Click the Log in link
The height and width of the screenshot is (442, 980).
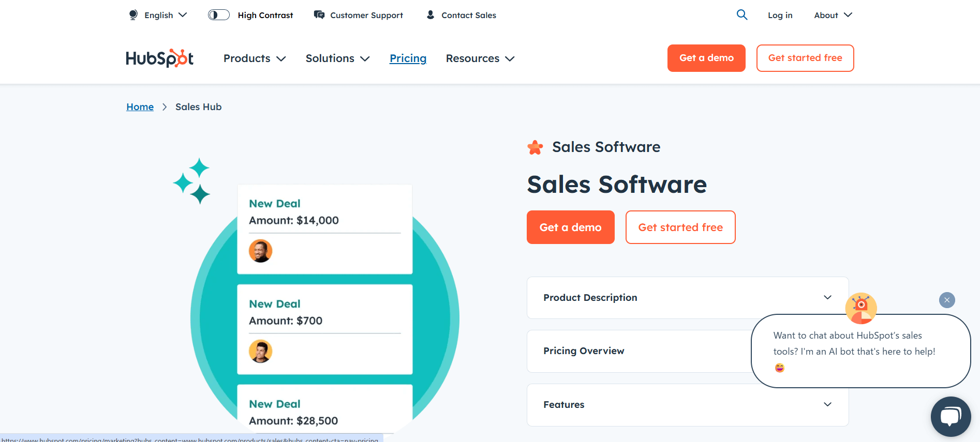pyautogui.click(x=780, y=15)
